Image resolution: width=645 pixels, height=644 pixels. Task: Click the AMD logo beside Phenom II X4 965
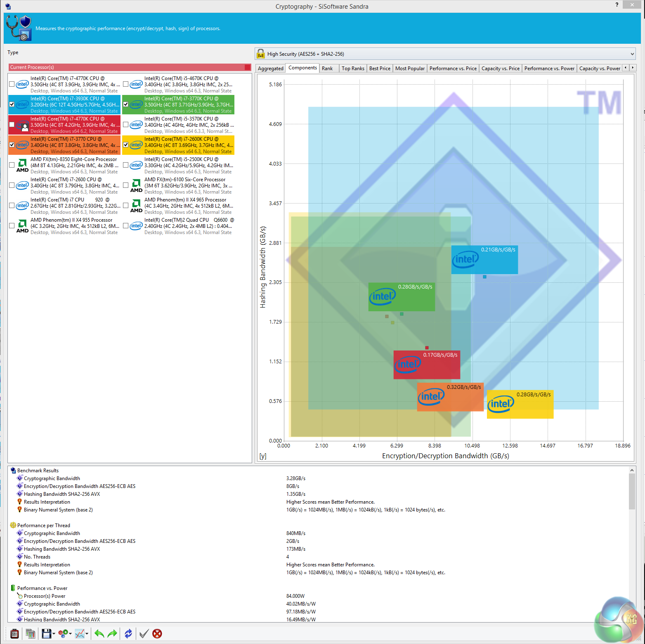(136, 206)
